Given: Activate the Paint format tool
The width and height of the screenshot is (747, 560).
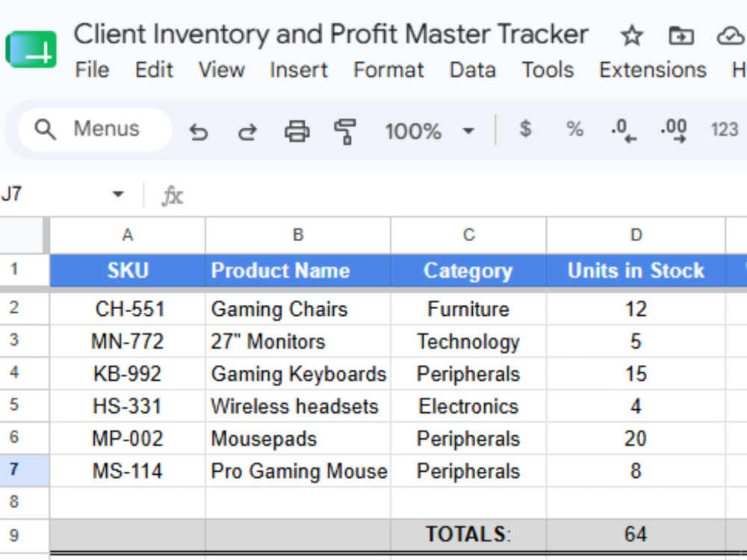Looking at the screenshot, I should click(x=345, y=131).
